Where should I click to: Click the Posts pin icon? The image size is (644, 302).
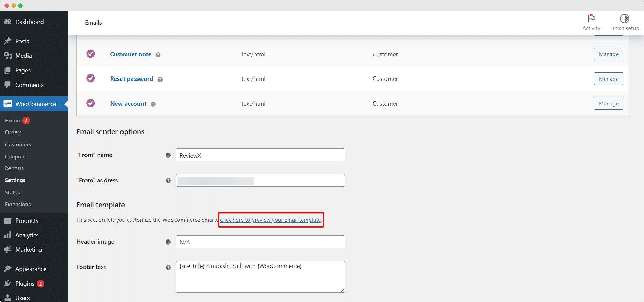[7, 41]
